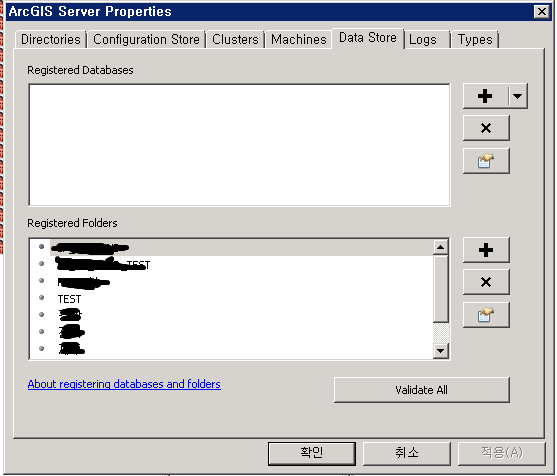
Task: Open About registering databases and folders link
Action: pos(124,384)
